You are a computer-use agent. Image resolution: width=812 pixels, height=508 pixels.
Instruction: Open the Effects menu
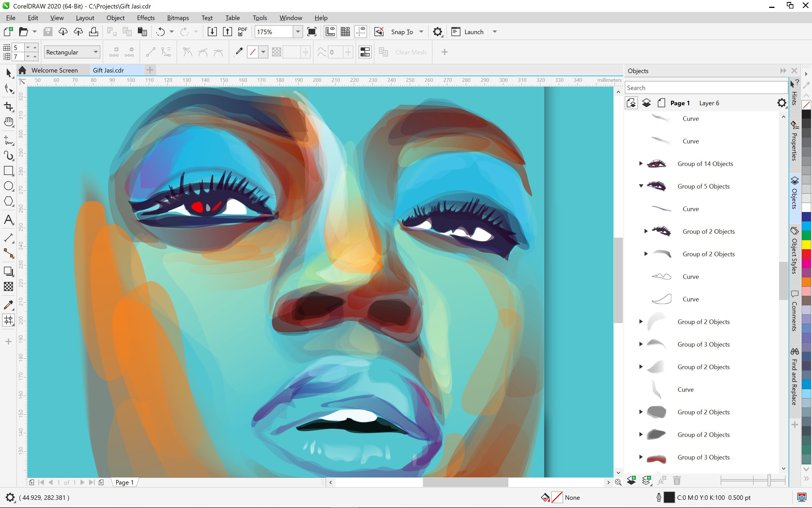[x=145, y=18]
